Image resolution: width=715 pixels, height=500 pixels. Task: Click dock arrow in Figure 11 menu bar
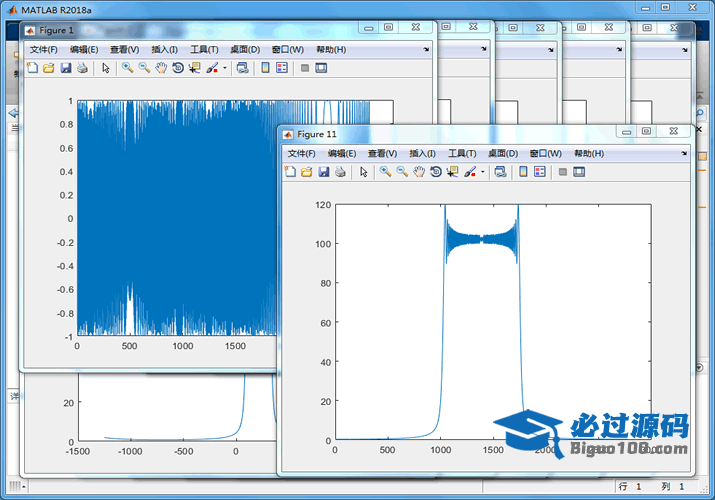[684, 154]
